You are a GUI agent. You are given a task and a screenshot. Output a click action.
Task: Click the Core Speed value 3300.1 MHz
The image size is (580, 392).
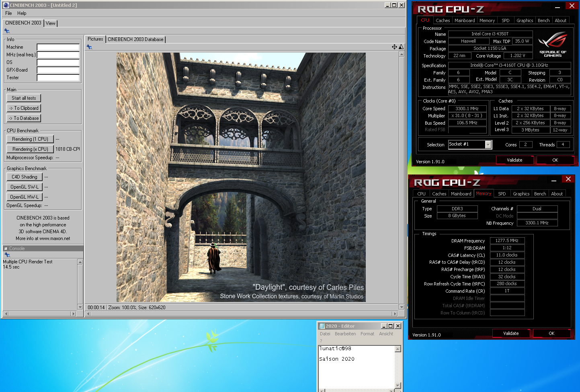(x=467, y=109)
